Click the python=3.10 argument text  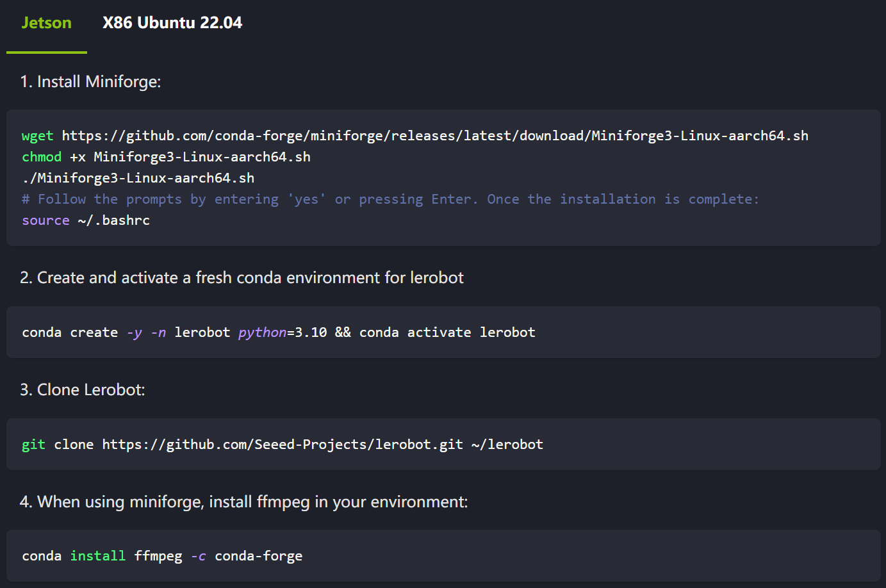(x=283, y=332)
